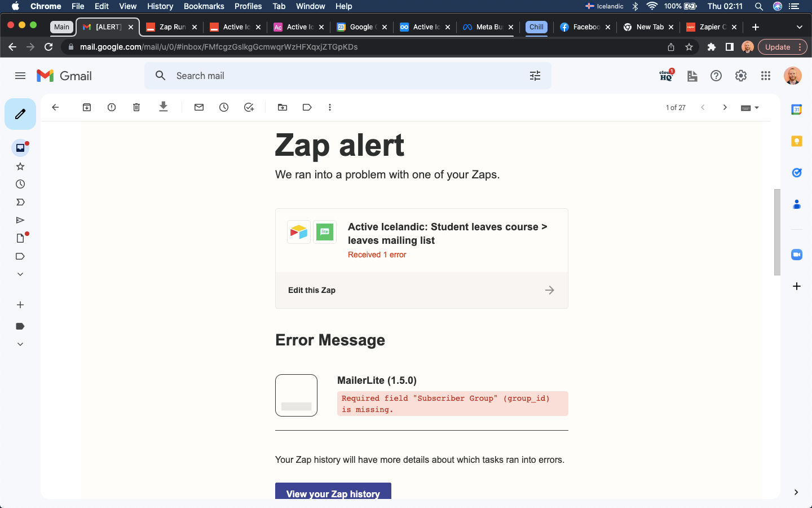
Task: Get add-ons plus icon
Action: (x=797, y=286)
